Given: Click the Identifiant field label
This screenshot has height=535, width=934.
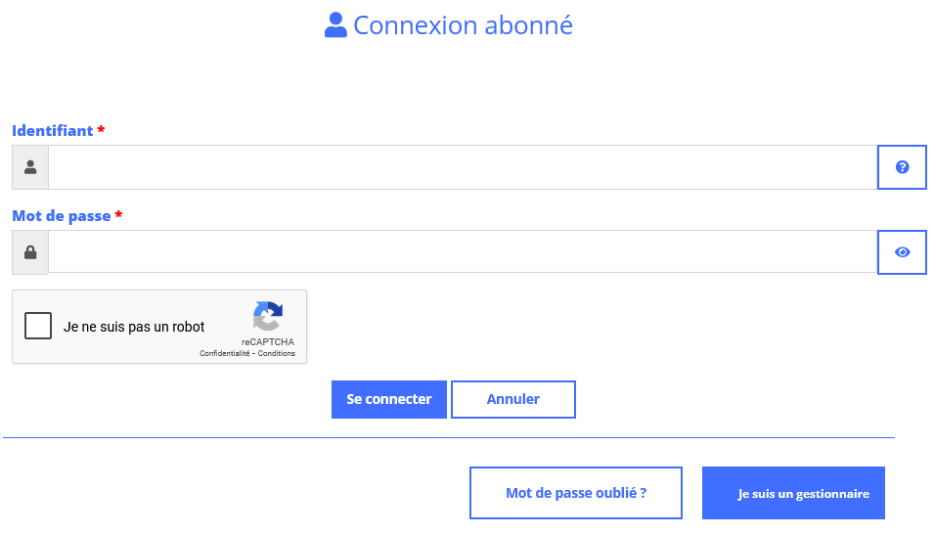Looking at the screenshot, I should 52,131.
